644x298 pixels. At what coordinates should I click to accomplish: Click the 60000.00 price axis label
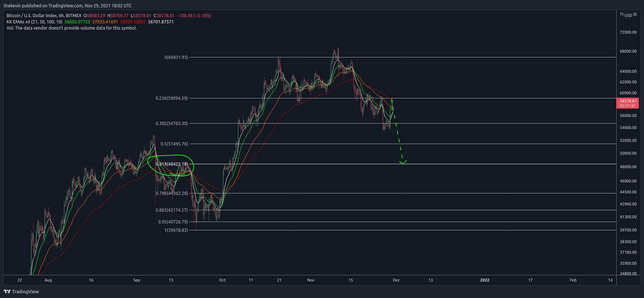[628, 93]
